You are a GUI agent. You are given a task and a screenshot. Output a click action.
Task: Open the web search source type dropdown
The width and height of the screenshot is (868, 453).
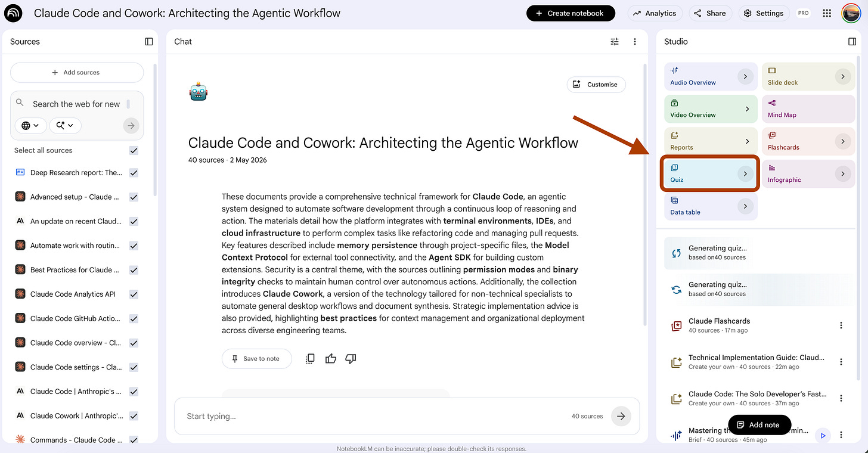coord(30,126)
